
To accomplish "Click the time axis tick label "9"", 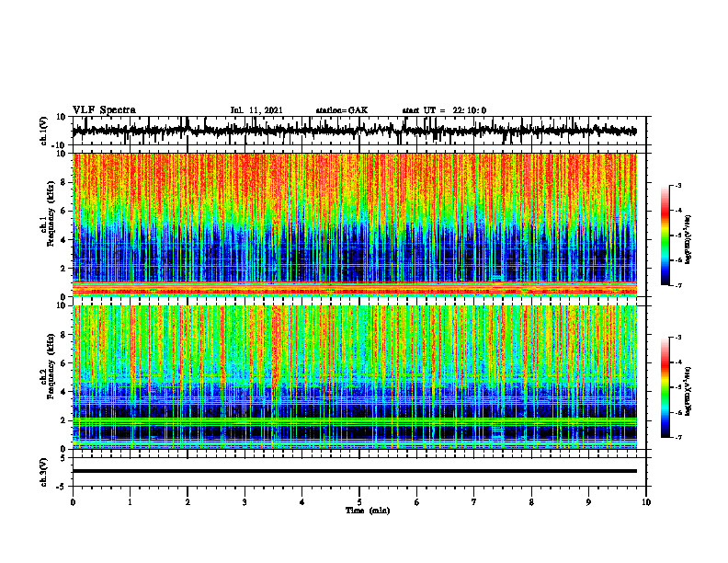I will pos(588,502).
